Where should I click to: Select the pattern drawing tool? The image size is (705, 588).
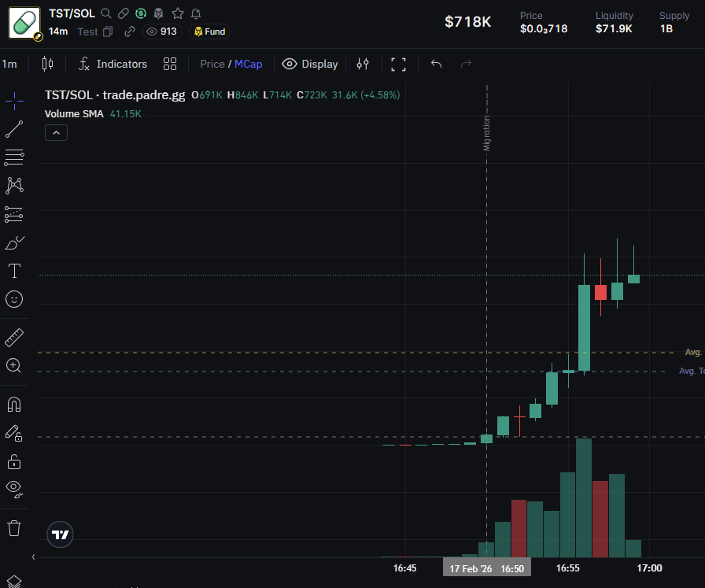click(14, 186)
